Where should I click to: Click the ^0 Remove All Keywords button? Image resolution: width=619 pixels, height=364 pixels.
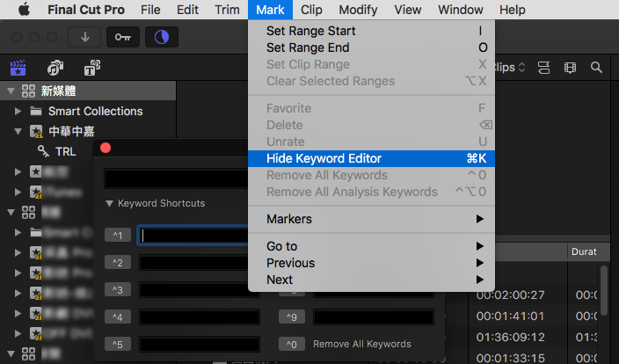292,345
